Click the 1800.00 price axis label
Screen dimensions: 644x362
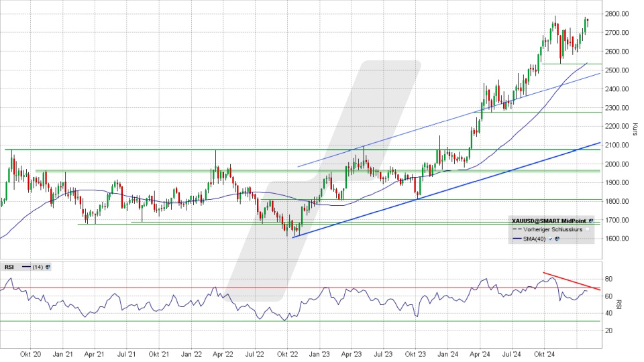pyautogui.click(x=617, y=202)
